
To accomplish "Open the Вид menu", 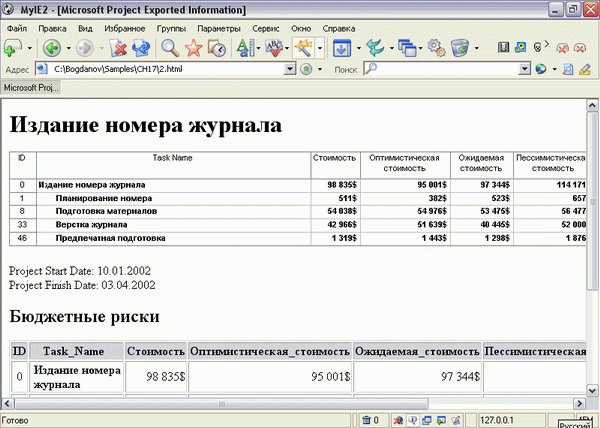I will coord(85,29).
